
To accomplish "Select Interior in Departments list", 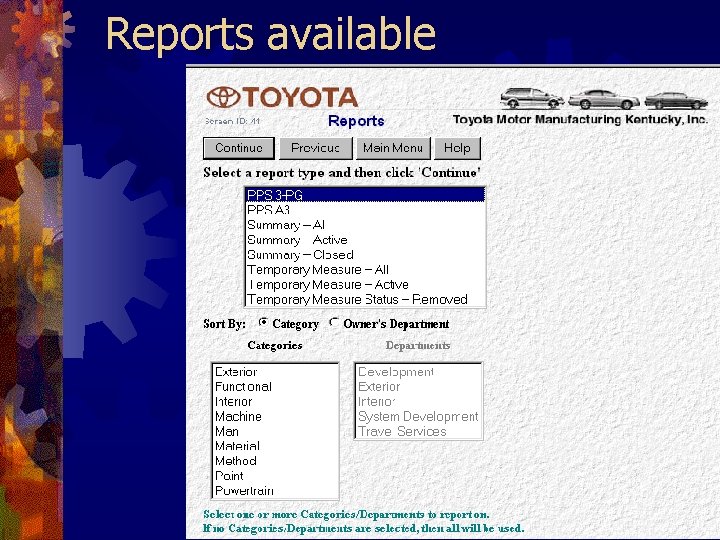I will click(x=418, y=402).
